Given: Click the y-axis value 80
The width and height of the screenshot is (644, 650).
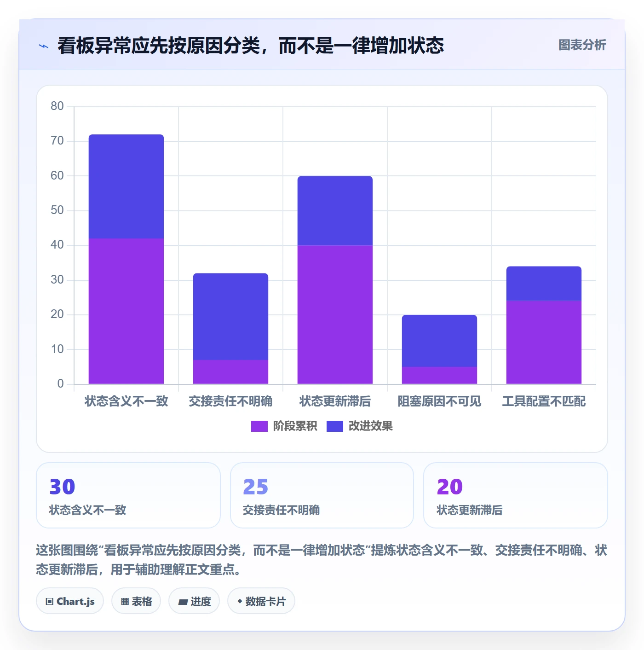Looking at the screenshot, I should pos(57,106).
